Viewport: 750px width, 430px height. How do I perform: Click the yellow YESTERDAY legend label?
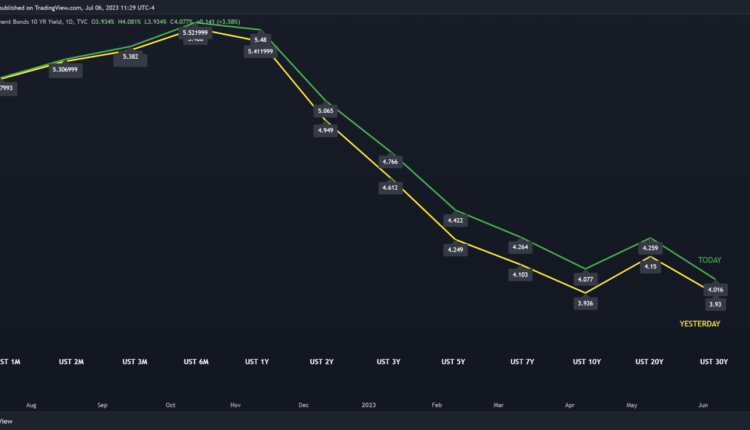click(700, 324)
